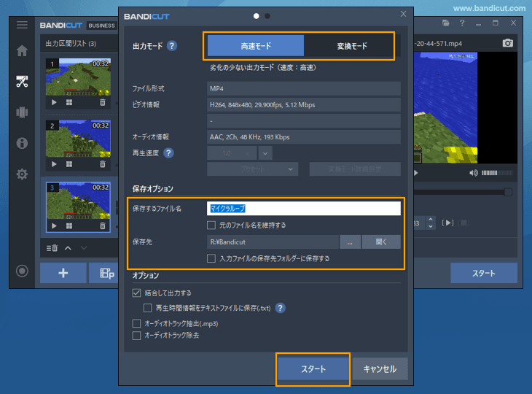Close the export dialog
This screenshot has width=532, height=394.
403,14
